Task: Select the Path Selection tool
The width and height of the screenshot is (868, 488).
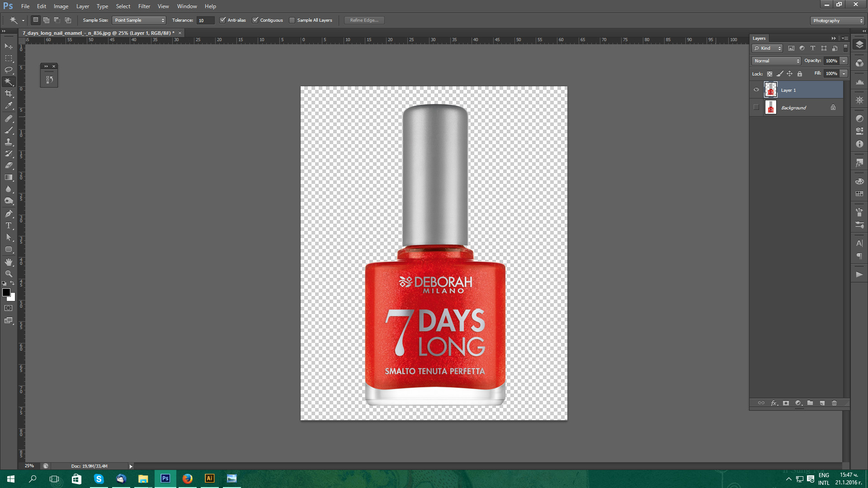Action: tap(9, 237)
